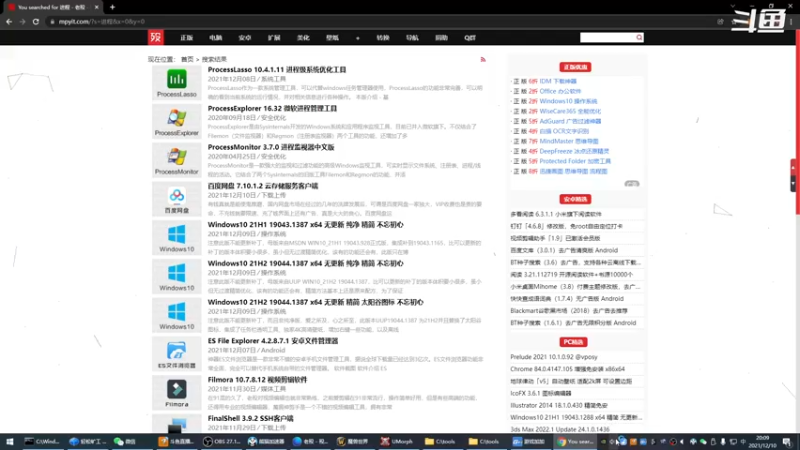
Task: Switch to OBS 27.1 in taskbar
Action: (222, 442)
